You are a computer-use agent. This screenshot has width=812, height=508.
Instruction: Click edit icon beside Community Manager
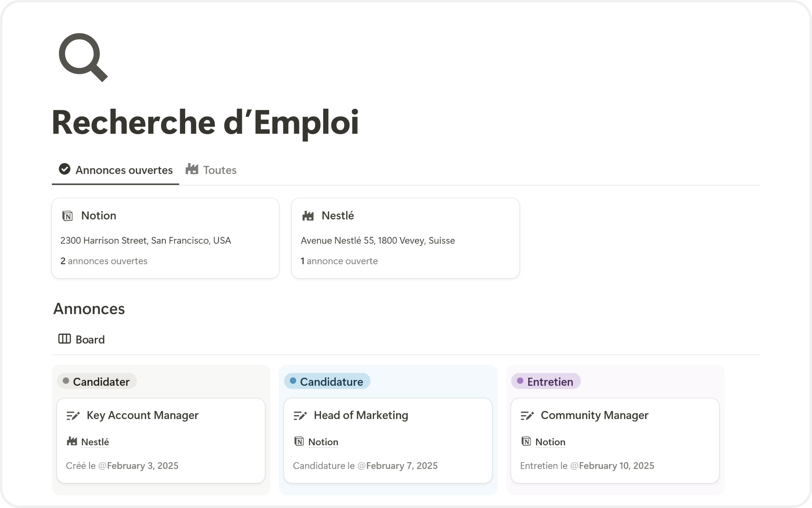click(x=527, y=416)
